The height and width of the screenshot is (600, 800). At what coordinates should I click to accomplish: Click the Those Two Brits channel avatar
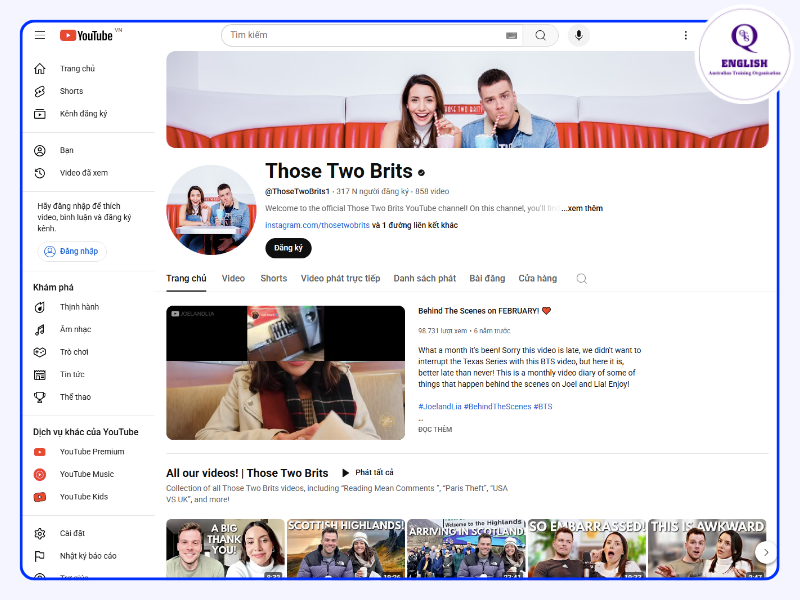pos(212,210)
